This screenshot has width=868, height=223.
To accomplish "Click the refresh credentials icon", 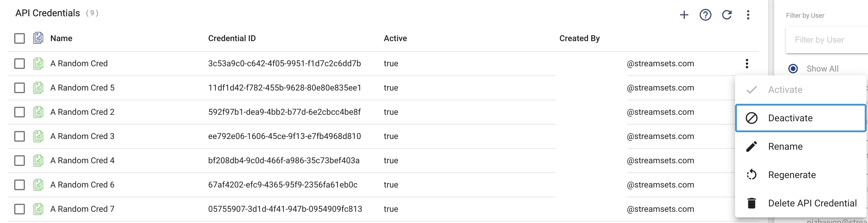I will pyautogui.click(x=727, y=15).
